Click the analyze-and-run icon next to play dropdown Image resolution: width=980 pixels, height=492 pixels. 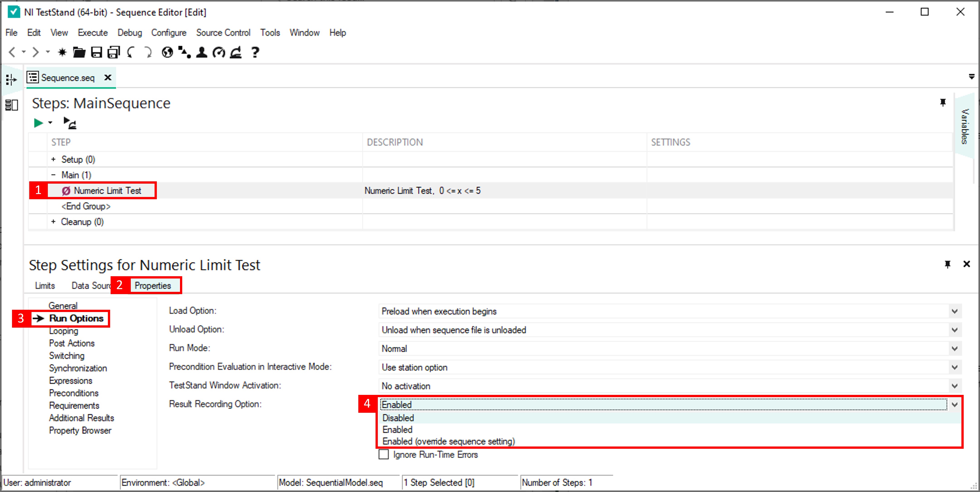pyautogui.click(x=70, y=123)
